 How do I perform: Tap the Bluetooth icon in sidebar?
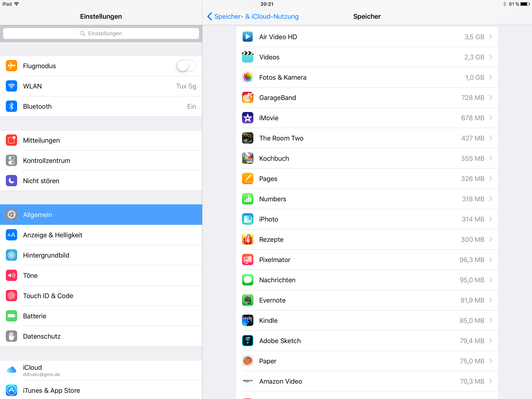[x=11, y=106]
